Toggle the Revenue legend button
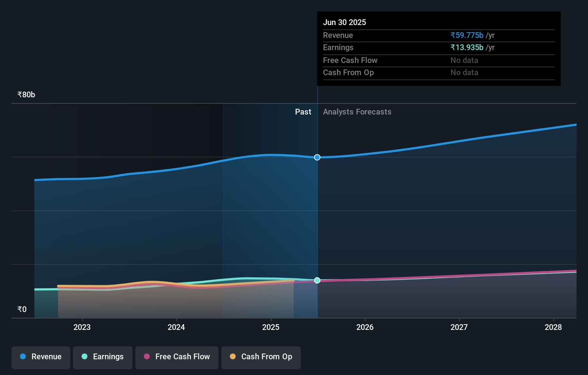The image size is (588, 375). [41, 357]
